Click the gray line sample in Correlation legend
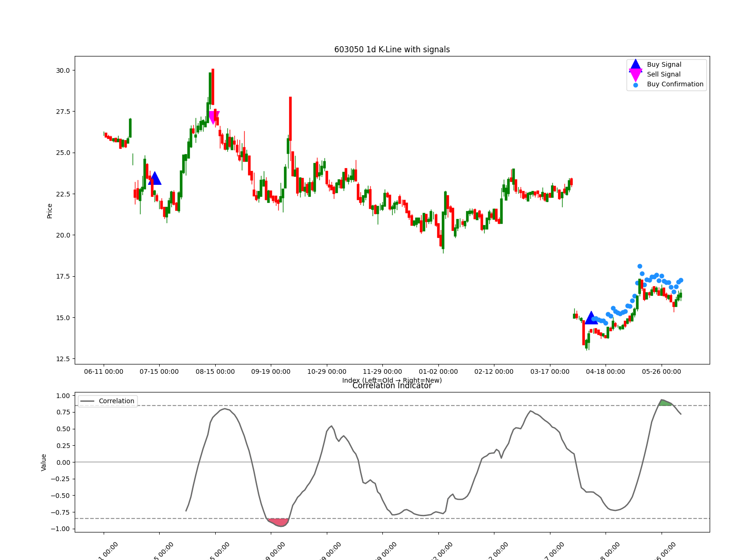 [87, 401]
